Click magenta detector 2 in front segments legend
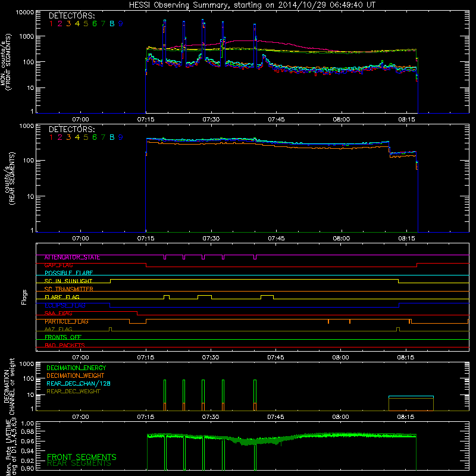The height and width of the screenshot is (476, 476). coord(60,24)
